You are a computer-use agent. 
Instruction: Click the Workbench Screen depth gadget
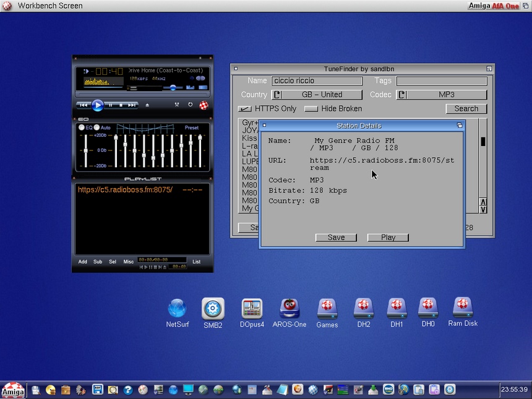pyautogui.click(x=525, y=6)
